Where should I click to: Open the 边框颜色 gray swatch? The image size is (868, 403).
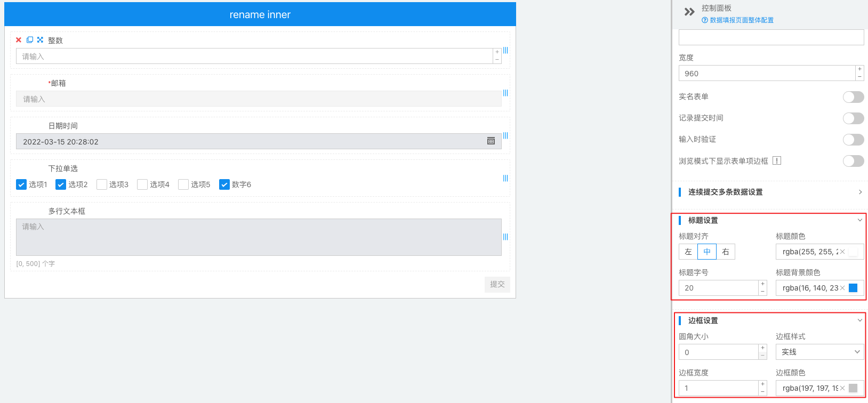853,388
